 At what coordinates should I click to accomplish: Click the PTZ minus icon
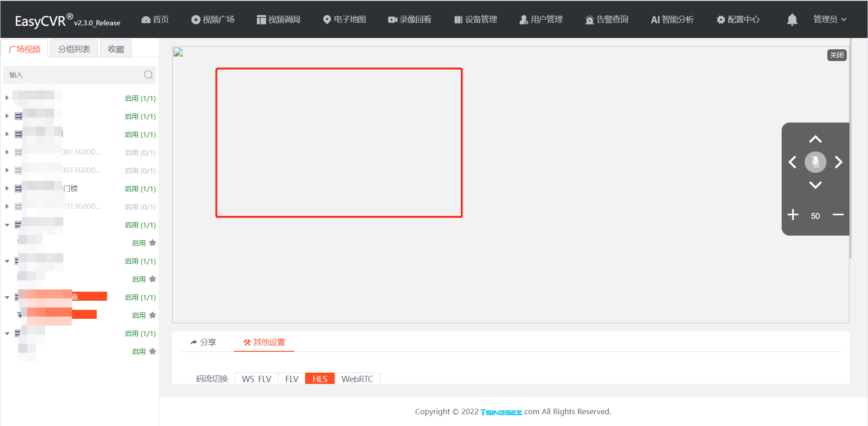click(x=838, y=215)
